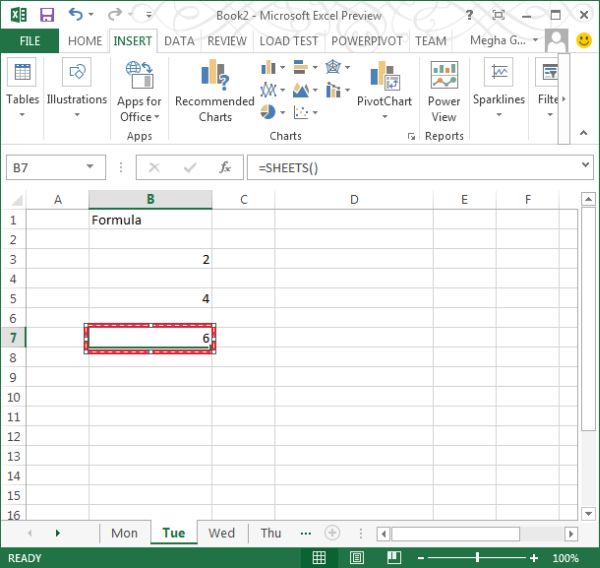Switch to the DATA tab
This screenshot has width=600, height=568.
pos(179,41)
